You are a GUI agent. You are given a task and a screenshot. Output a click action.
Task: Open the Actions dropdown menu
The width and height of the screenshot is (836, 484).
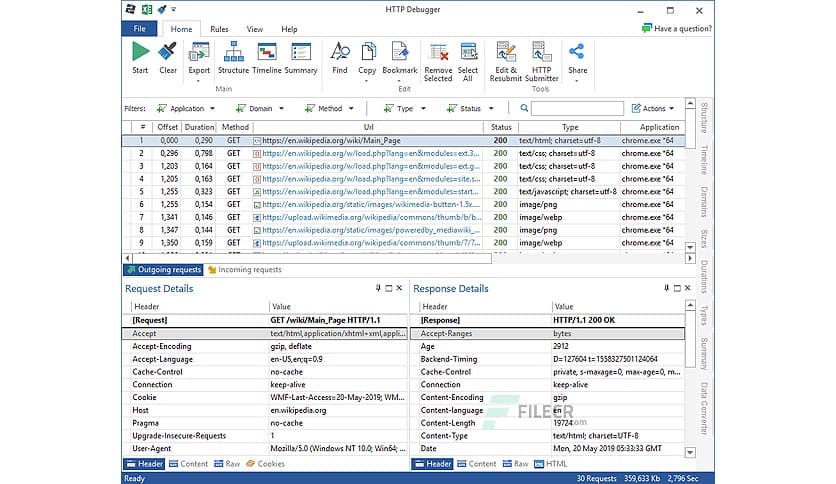pyautogui.click(x=653, y=108)
